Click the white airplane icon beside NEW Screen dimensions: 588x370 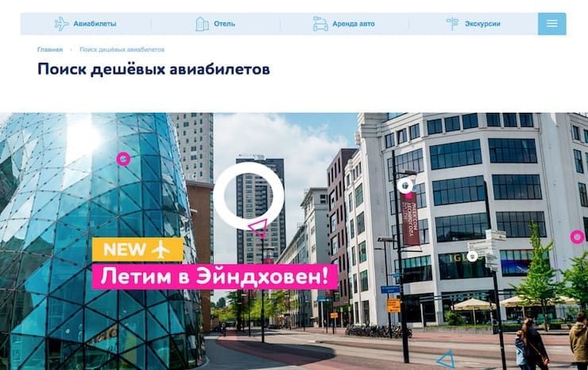point(161,249)
